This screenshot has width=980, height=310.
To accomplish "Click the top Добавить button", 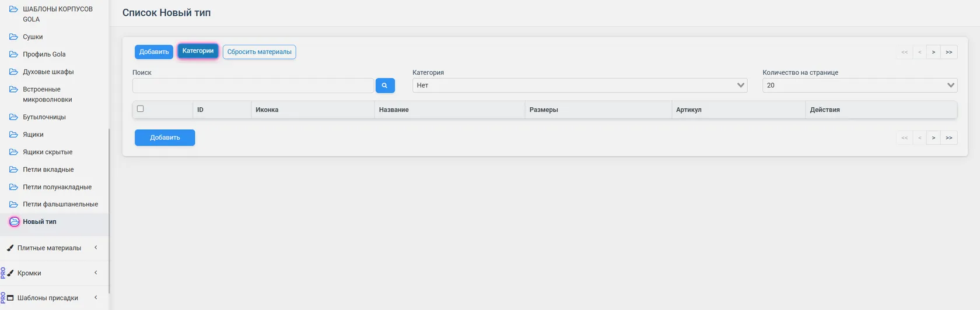I will [154, 52].
